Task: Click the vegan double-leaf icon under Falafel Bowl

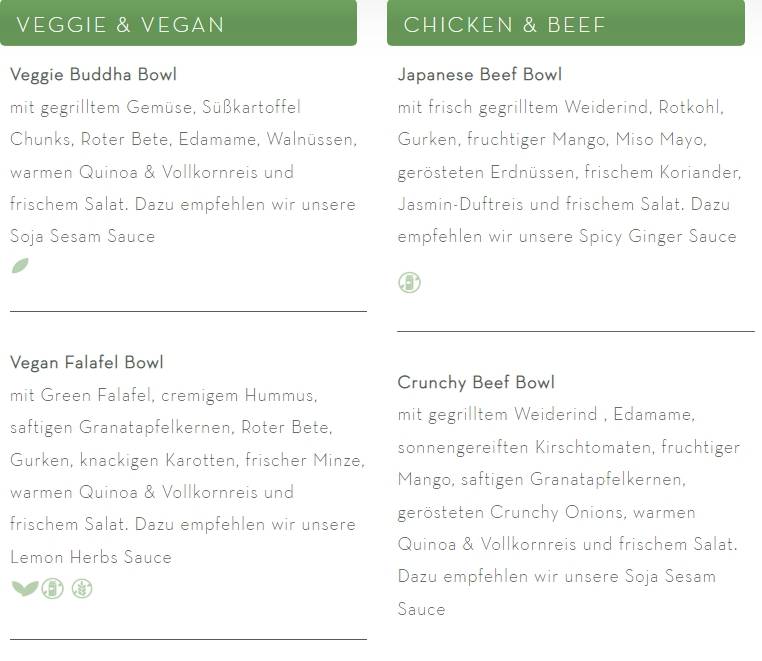Action: coord(25,588)
